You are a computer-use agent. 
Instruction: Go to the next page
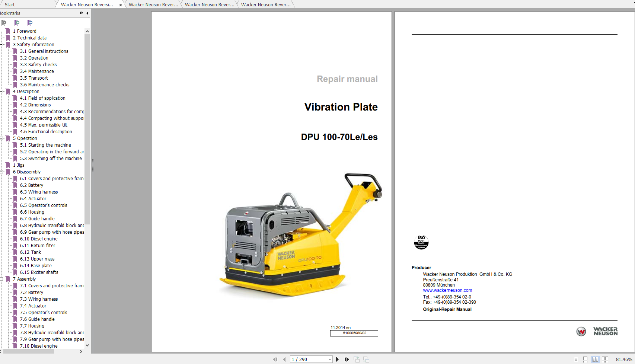coord(337,359)
